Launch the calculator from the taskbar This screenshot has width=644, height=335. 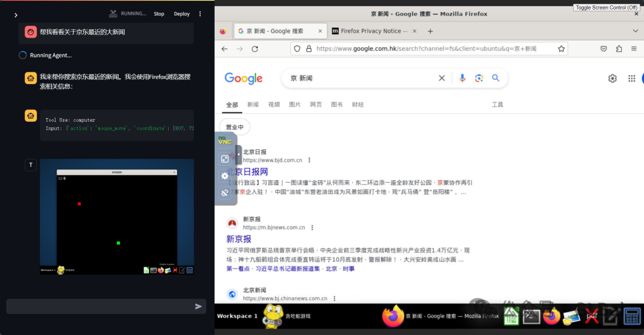(x=632, y=316)
